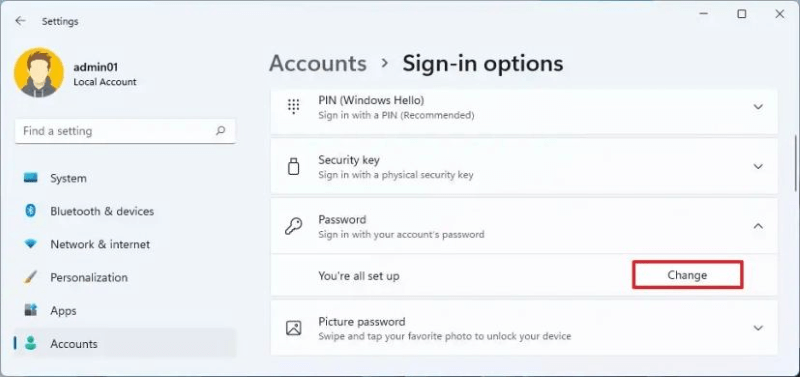Click the Bluetooth icon in sidebar
Viewport: 800px width, 377px height.
31,211
